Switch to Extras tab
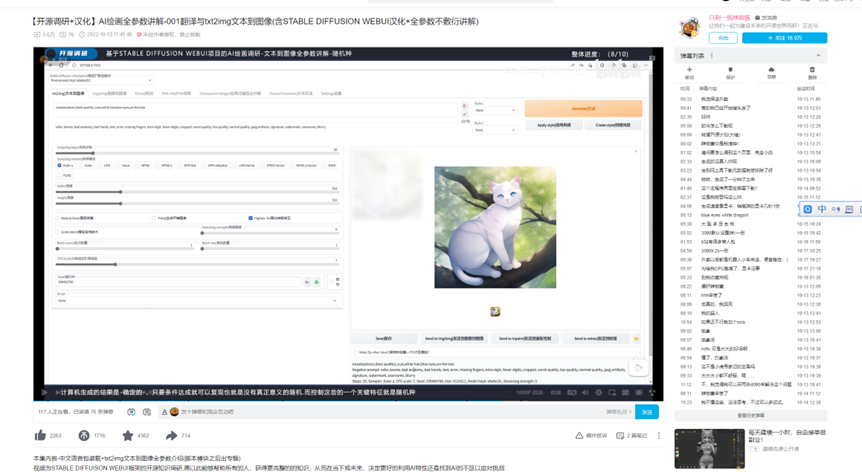This screenshot has width=862, height=472. [x=144, y=93]
